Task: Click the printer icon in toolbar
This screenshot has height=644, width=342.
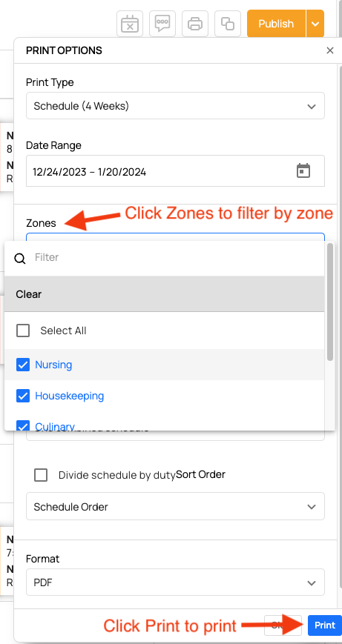Action: click(195, 24)
